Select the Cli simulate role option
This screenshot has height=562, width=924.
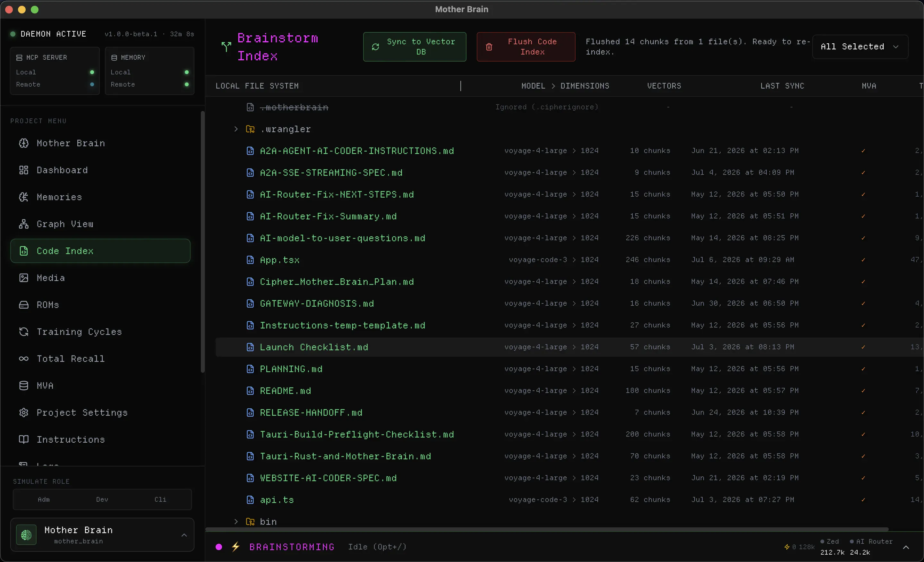(160, 500)
